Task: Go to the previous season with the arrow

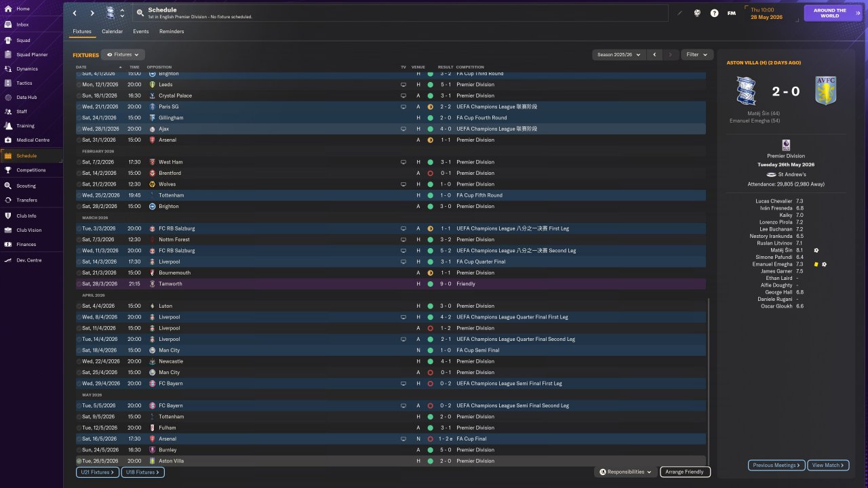Action: click(654, 54)
